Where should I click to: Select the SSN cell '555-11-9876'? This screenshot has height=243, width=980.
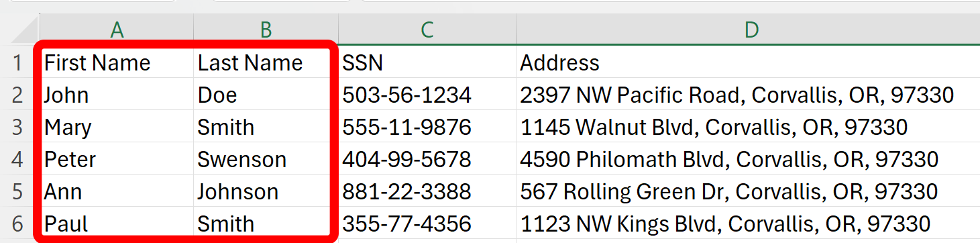tap(427, 127)
